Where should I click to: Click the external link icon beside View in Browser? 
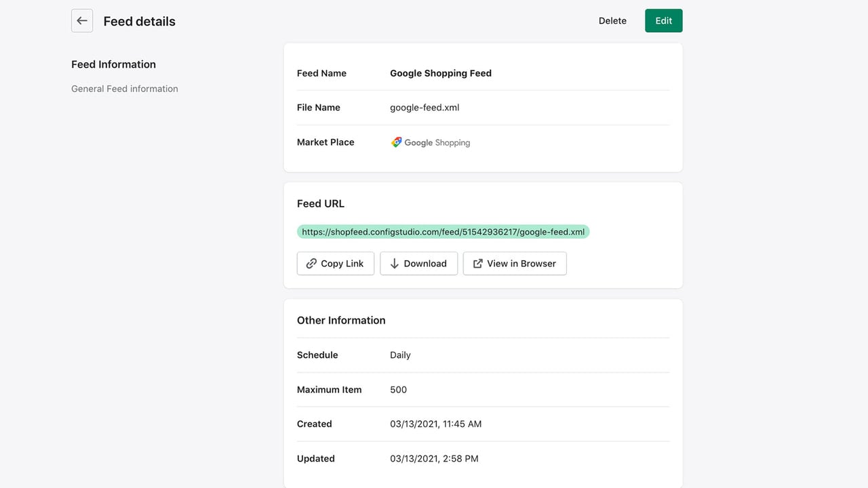coord(478,264)
